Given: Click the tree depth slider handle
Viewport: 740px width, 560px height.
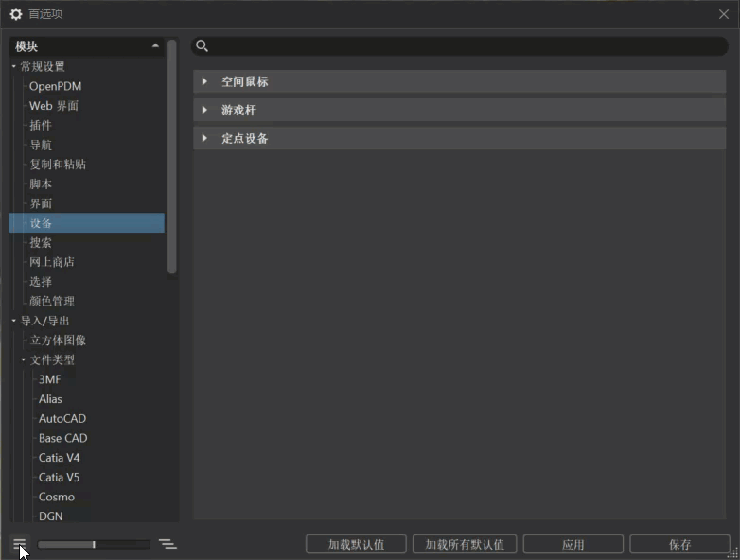Looking at the screenshot, I should coord(94,545).
